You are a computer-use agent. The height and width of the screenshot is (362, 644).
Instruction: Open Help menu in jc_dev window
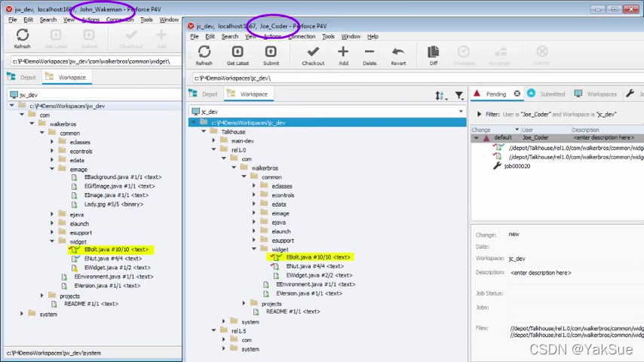(x=373, y=36)
